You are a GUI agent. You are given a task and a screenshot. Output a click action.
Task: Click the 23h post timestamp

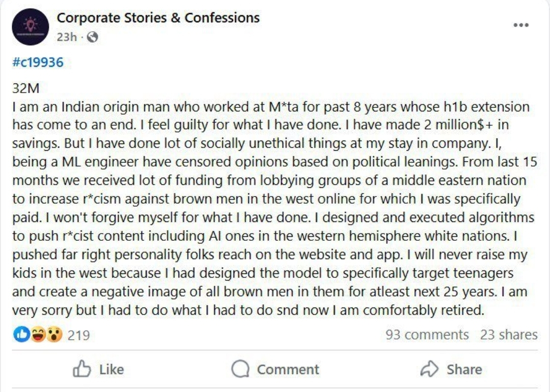click(x=66, y=37)
